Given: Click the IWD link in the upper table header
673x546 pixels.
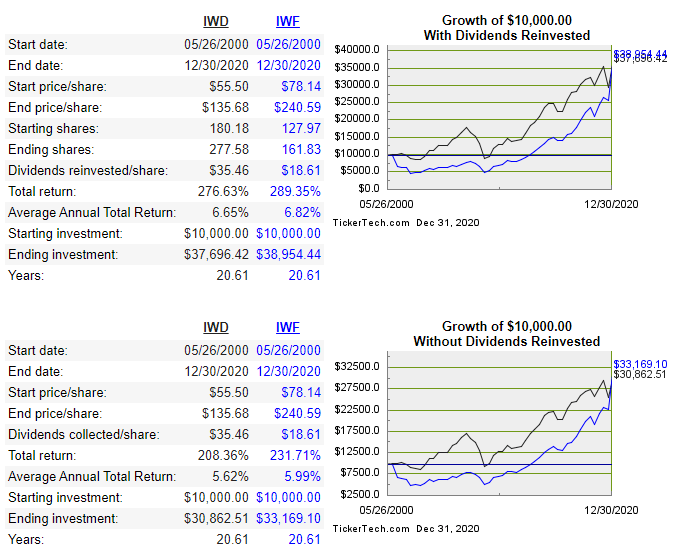Looking at the screenshot, I should [216, 20].
